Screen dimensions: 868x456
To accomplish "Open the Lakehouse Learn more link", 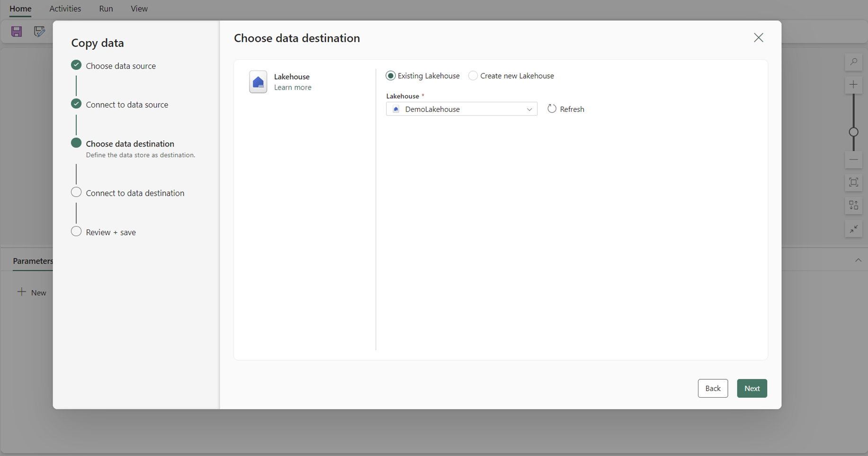I will 293,87.
